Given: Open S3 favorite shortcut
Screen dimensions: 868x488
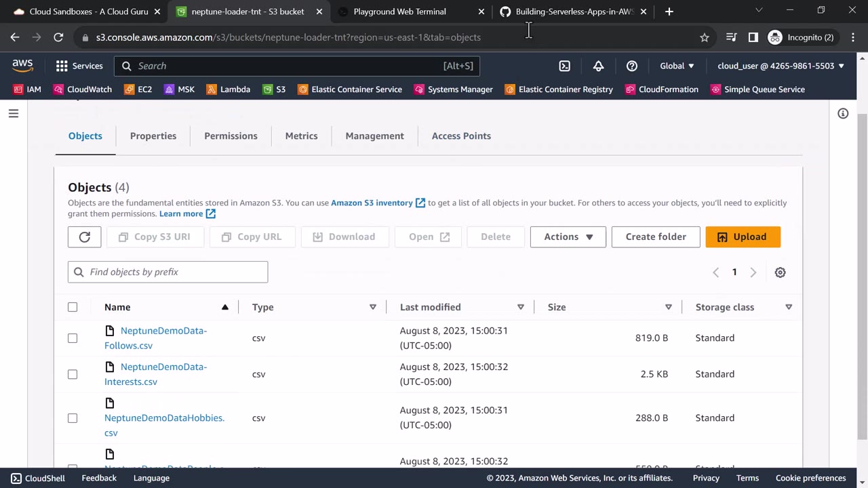Looking at the screenshot, I should (274, 89).
